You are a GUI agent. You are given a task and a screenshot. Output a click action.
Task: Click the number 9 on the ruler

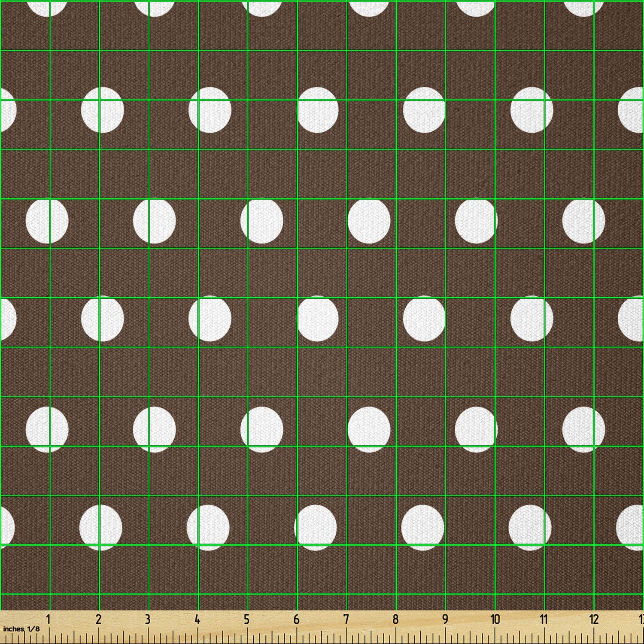pyautogui.click(x=445, y=620)
